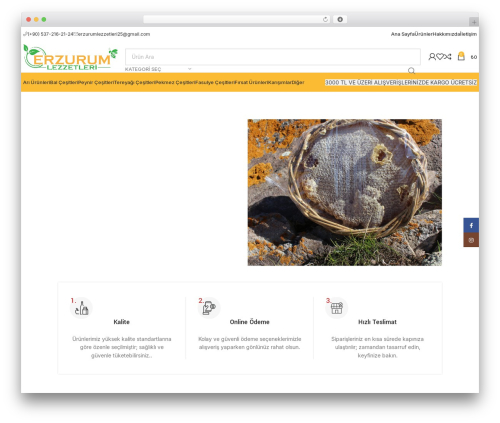Open the Diğer category
The image size is (500, 423).
[x=298, y=82]
